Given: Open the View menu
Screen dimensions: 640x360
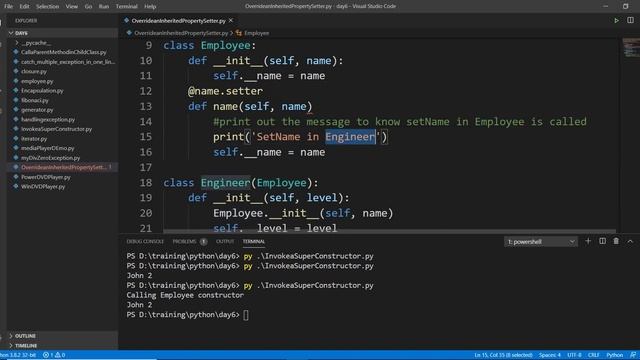Looking at the screenshot, I should (x=71, y=7).
